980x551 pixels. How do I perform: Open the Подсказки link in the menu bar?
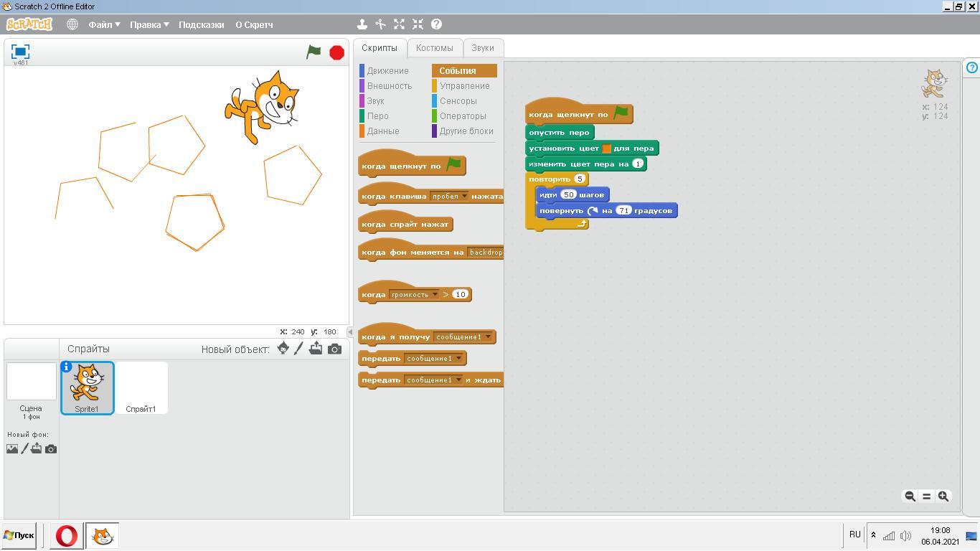click(x=201, y=24)
